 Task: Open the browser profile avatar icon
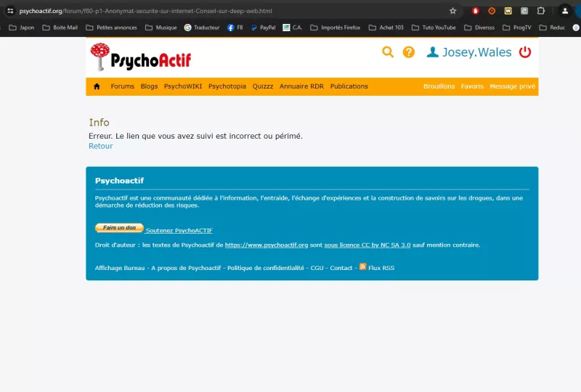tap(564, 11)
